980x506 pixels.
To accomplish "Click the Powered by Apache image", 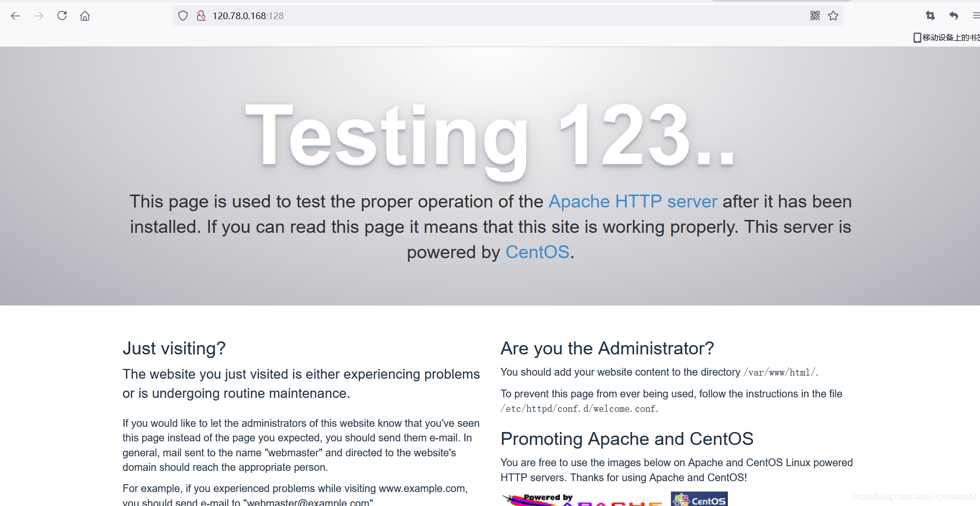I will 583,499.
